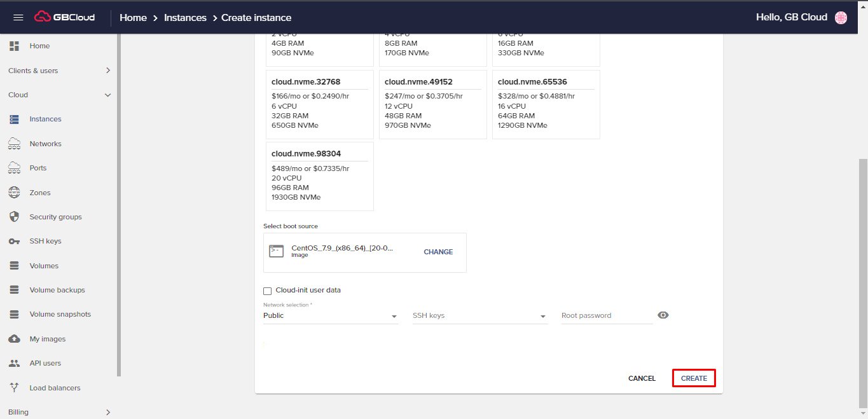
Task: Open Networks from the sidebar icon
Action: pyautogui.click(x=13, y=144)
